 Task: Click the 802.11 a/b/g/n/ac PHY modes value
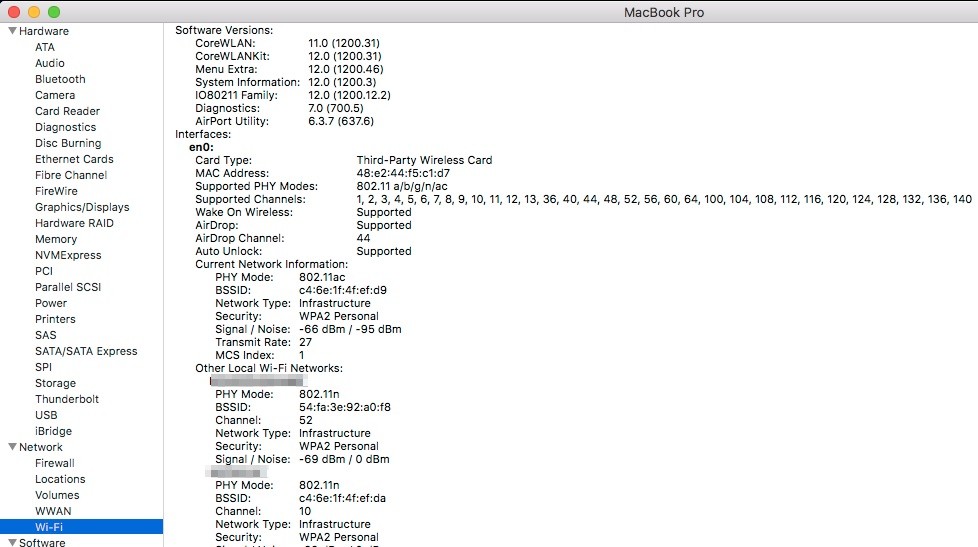tap(402, 186)
